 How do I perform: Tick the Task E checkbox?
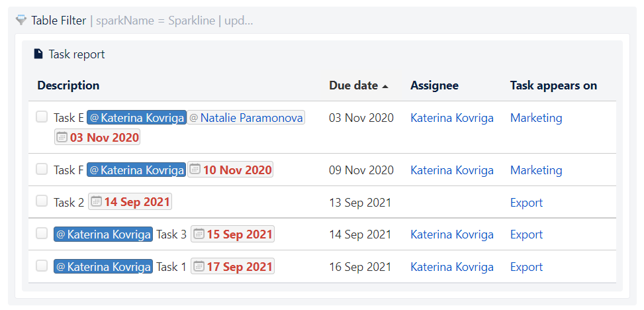[x=42, y=117]
